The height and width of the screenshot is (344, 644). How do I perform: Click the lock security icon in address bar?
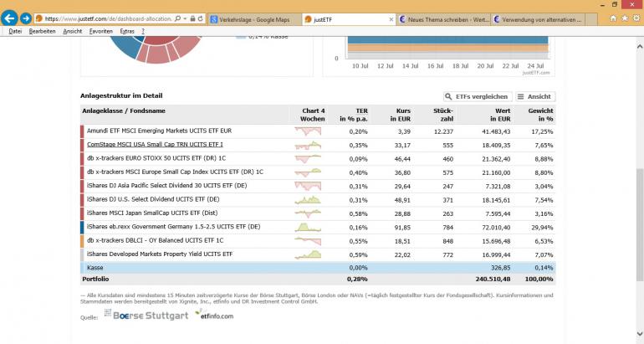(192, 18)
